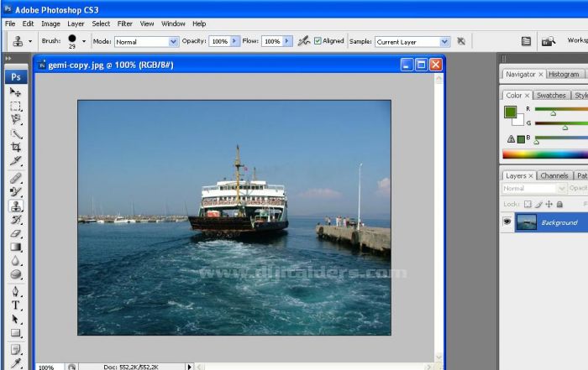Open the Sample dropdown showing Current Layer
The height and width of the screenshot is (370, 588).
(x=444, y=42)
